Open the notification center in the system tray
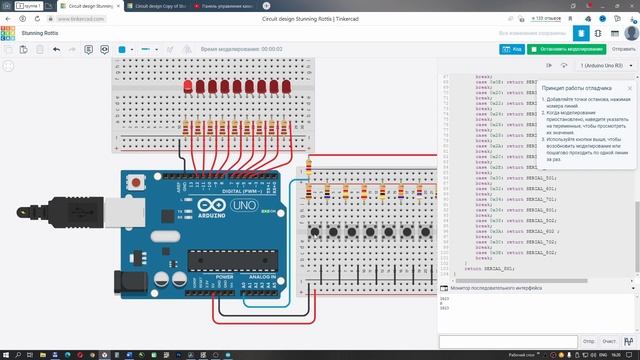 coord(629,355)
